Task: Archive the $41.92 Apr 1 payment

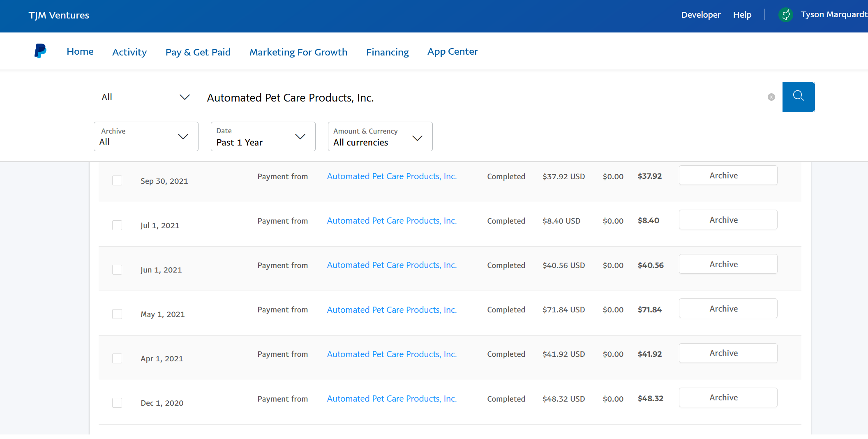Action: tap(728, 353)
